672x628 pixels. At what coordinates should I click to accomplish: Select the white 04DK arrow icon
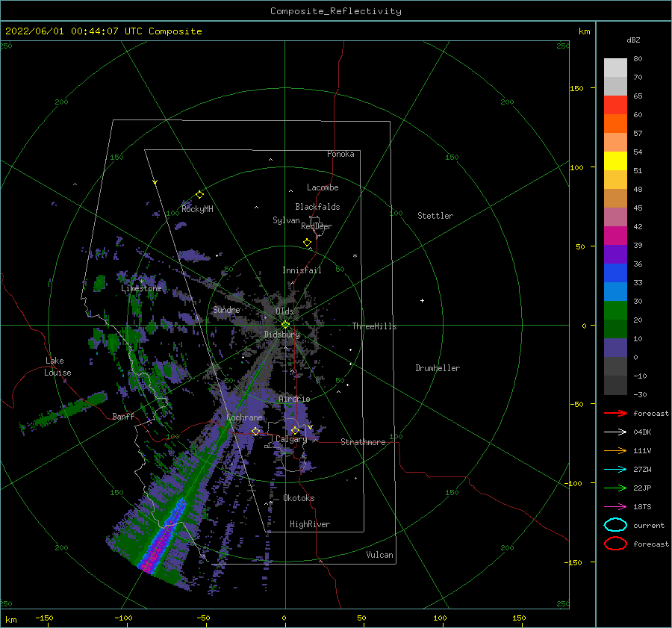pos(615,432)
